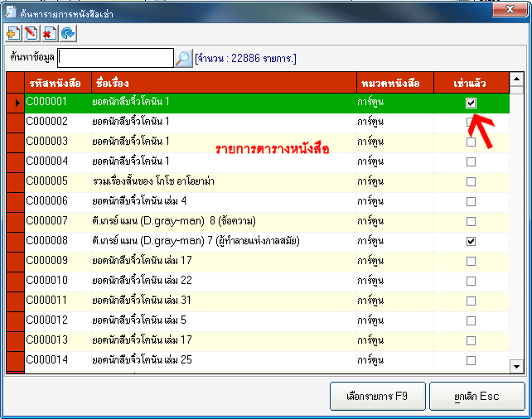
Task: Click the record count 22886 รายการ label
Action: click(245, 58)
